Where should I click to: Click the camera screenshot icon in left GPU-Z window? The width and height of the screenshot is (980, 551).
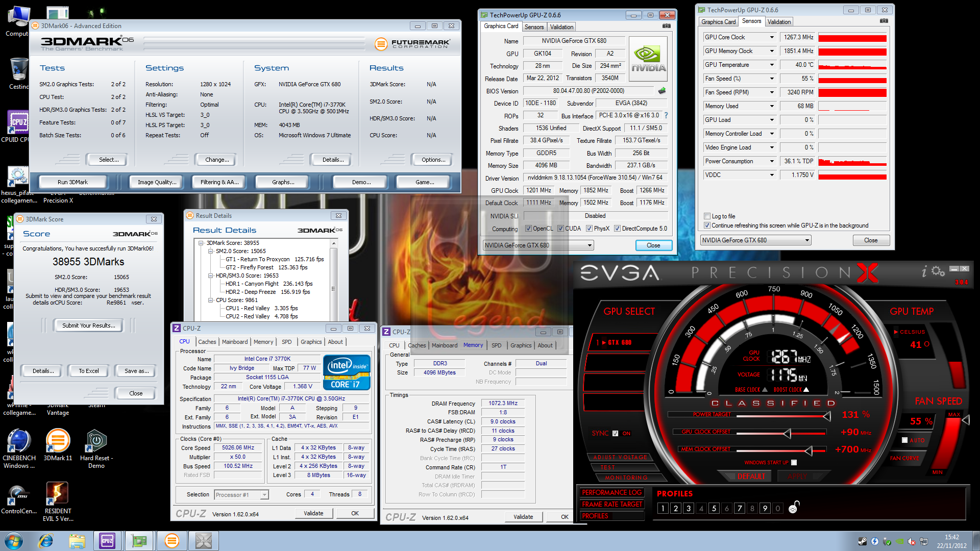click(666, 26)
